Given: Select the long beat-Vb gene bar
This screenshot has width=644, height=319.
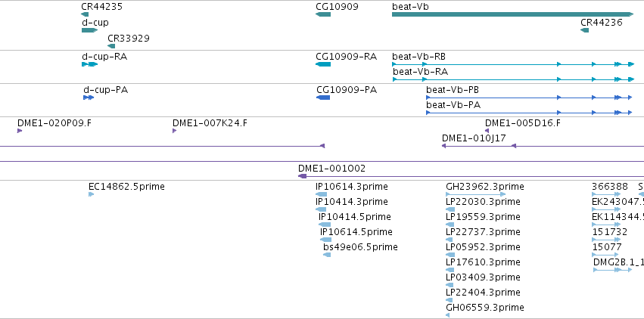Looking at the screenshot, I should (513, 14).
